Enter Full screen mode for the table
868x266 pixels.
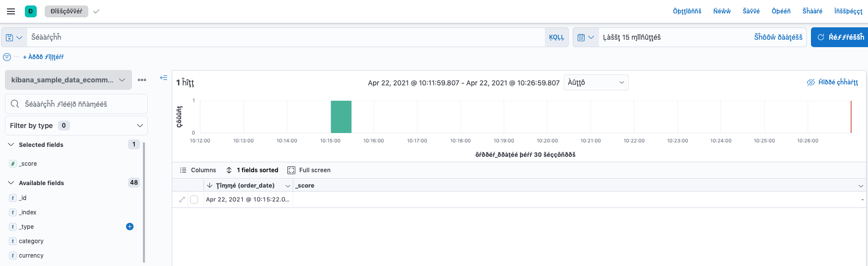(309, 170)
